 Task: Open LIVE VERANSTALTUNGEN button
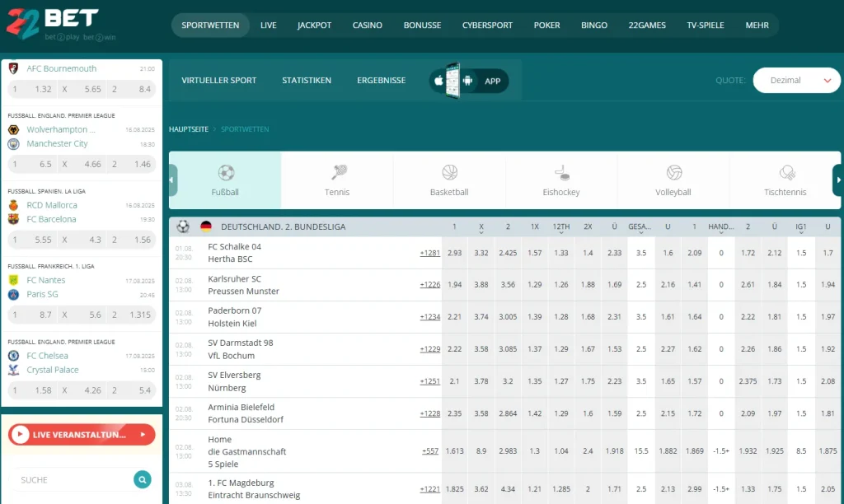tap(82, 435)
